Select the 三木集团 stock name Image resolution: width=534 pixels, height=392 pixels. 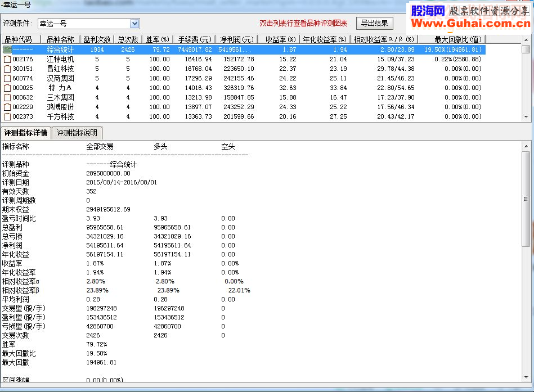60,97
